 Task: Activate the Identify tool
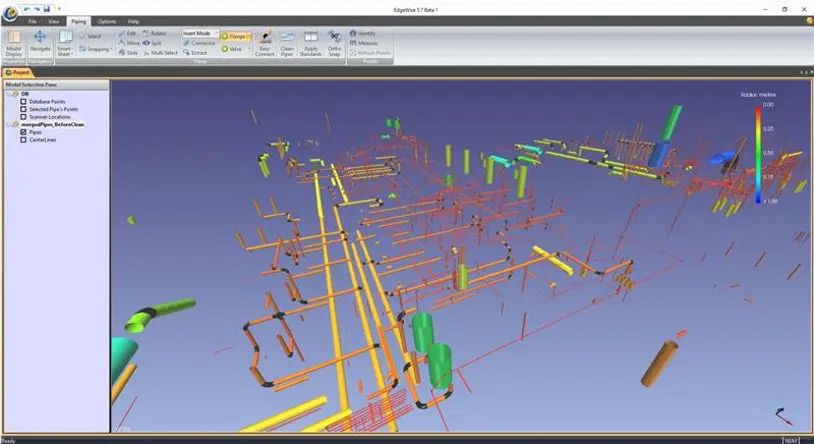point(362,33)
